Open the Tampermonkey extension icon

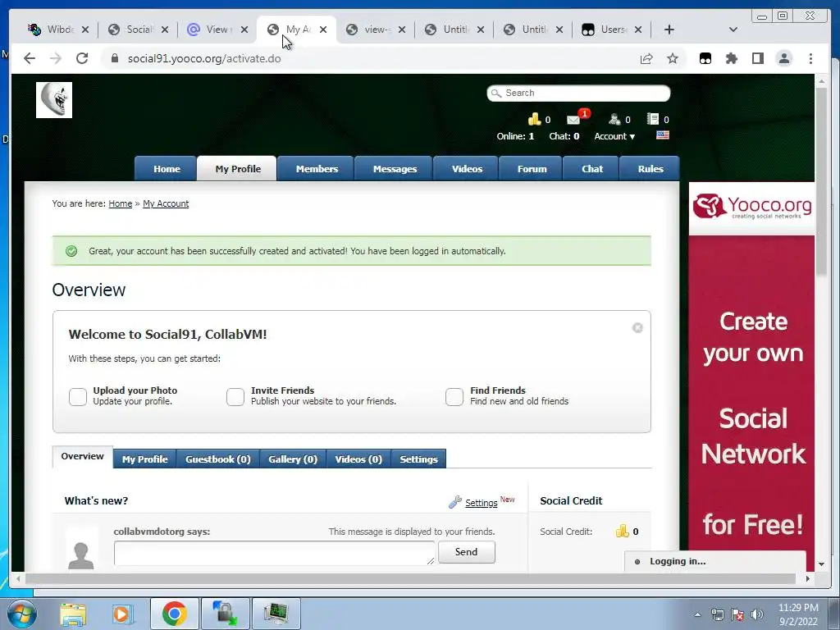tap(705, 58)
